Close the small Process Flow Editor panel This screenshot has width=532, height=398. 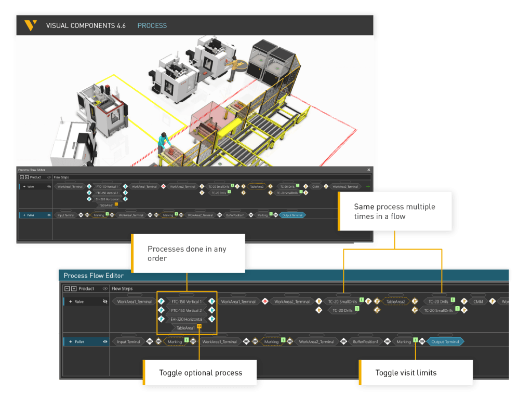(369, 170)
